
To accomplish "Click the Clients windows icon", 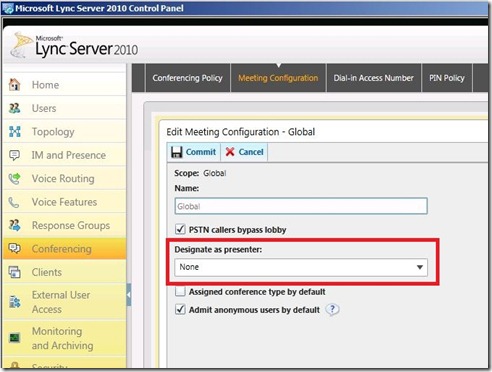I will [14, 272].
